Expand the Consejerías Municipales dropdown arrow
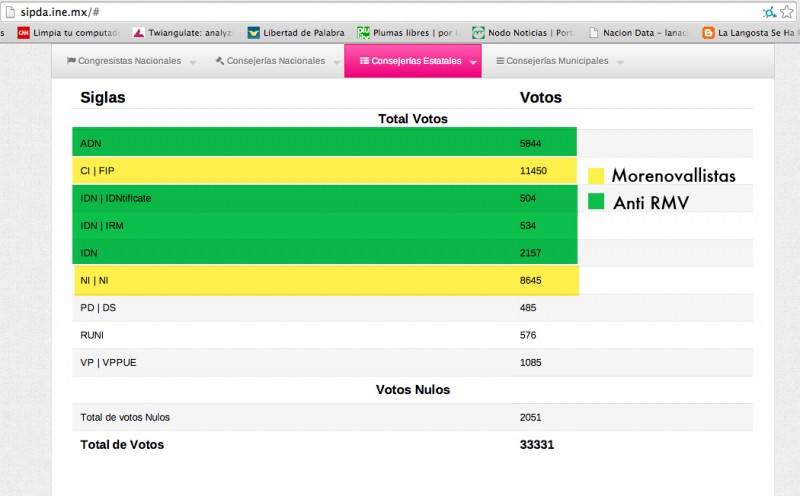This screenshot has width=800, height=496. (620, 62)
